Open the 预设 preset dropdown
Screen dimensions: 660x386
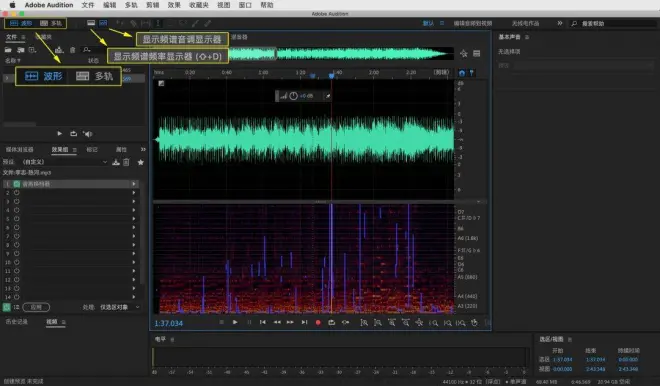(65, 162)
